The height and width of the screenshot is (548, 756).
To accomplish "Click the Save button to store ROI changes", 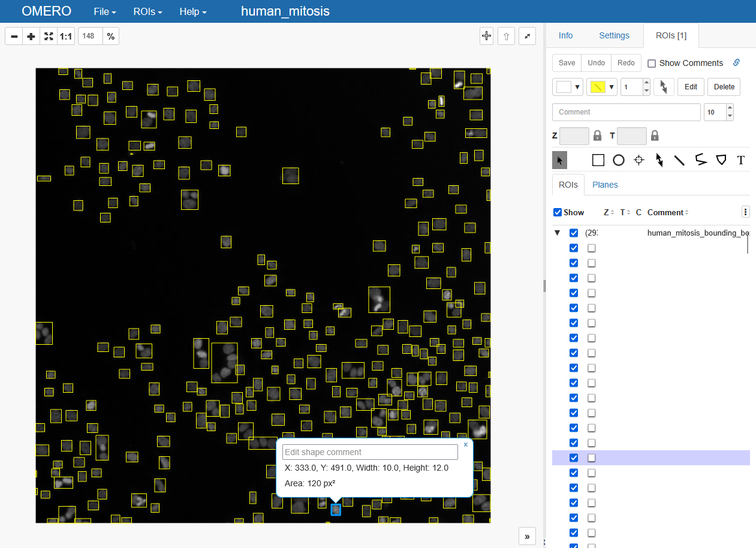I will [x=566, y=63].
